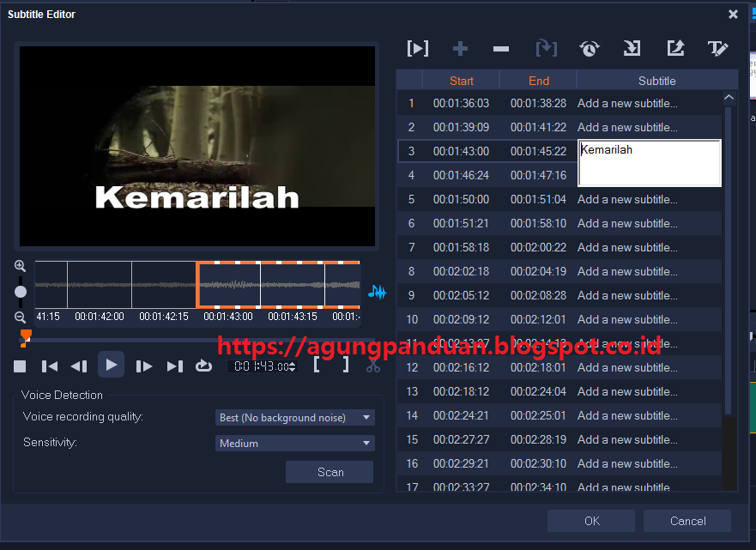756x550 pixels.
Task: Open the Text Options icon
Action: [x=717, y=49]
